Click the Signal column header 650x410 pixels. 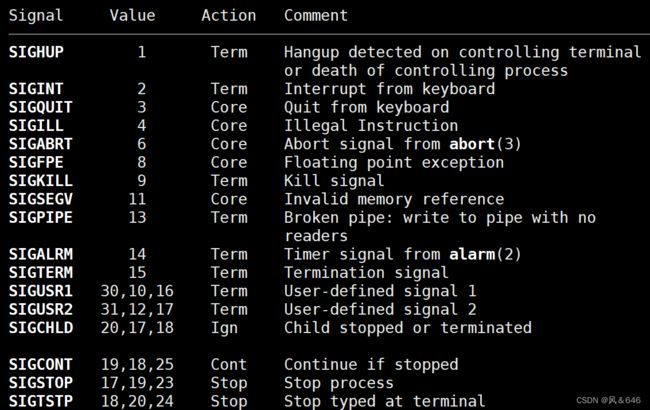click(36, 16)
